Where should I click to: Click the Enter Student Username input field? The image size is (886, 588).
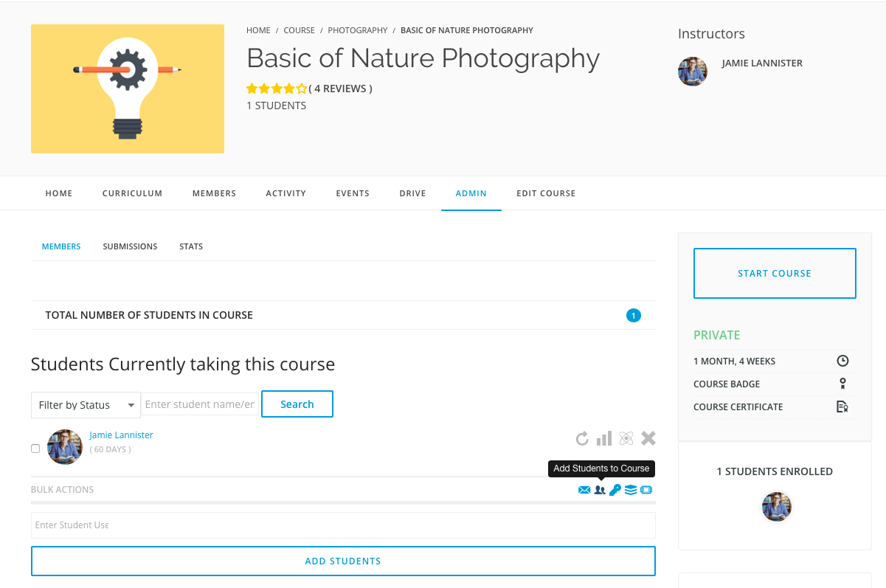pos(343,525)
